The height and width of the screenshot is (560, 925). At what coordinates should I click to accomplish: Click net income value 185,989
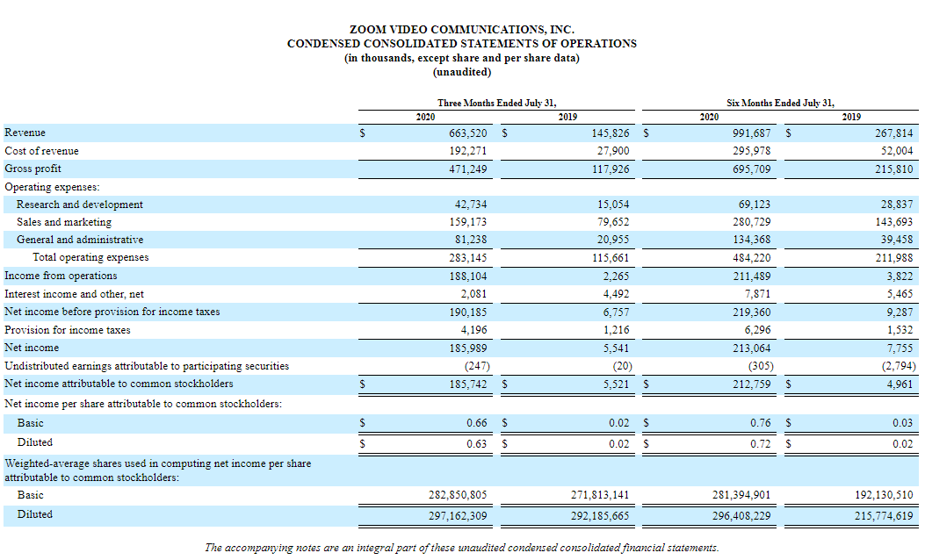coord(468,348)
